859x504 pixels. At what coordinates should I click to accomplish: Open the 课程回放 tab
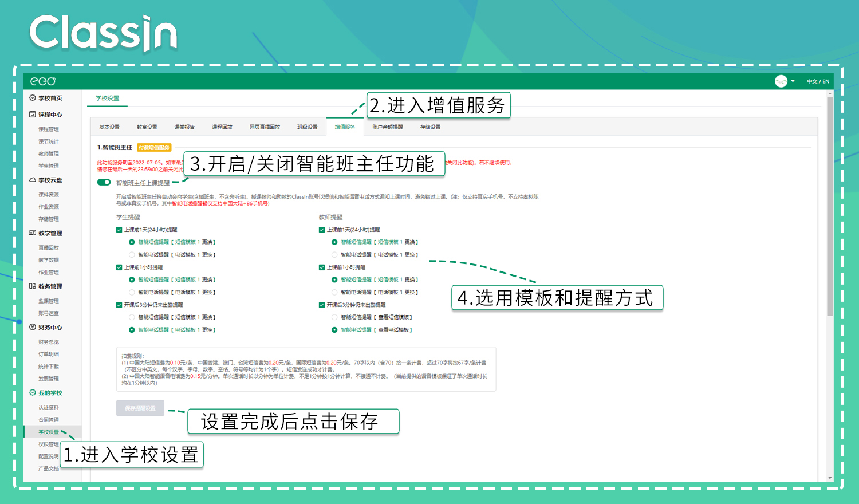(222, 127)
